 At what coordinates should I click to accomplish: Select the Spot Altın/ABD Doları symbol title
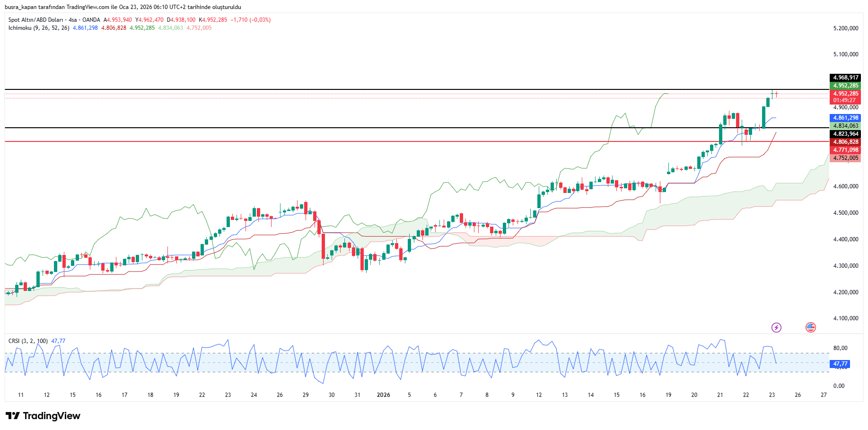point(35,20)
